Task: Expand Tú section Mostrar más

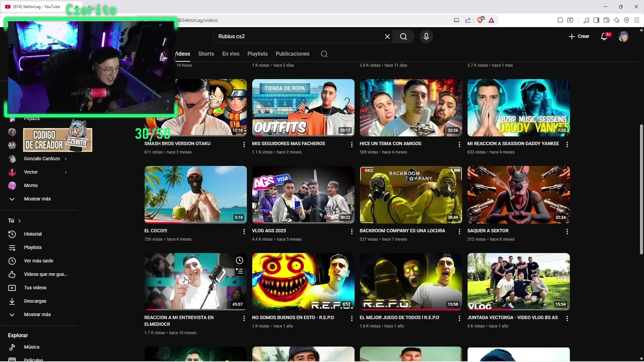Action: coord(38,314)
